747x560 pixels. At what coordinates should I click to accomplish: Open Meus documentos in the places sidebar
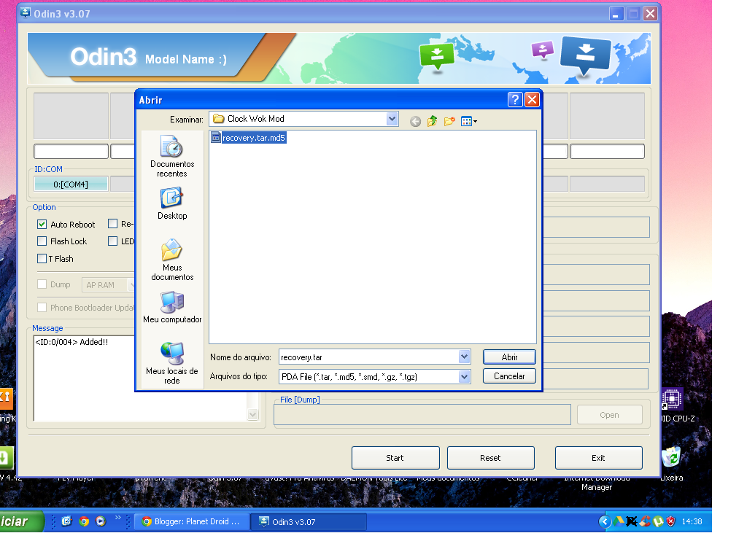(x=172, y=260)
